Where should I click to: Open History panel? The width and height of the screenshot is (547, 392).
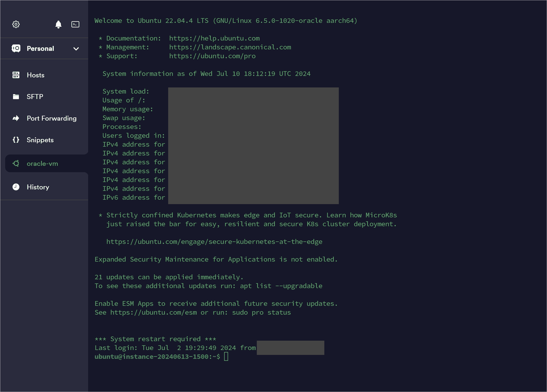[x=38, y=187]
